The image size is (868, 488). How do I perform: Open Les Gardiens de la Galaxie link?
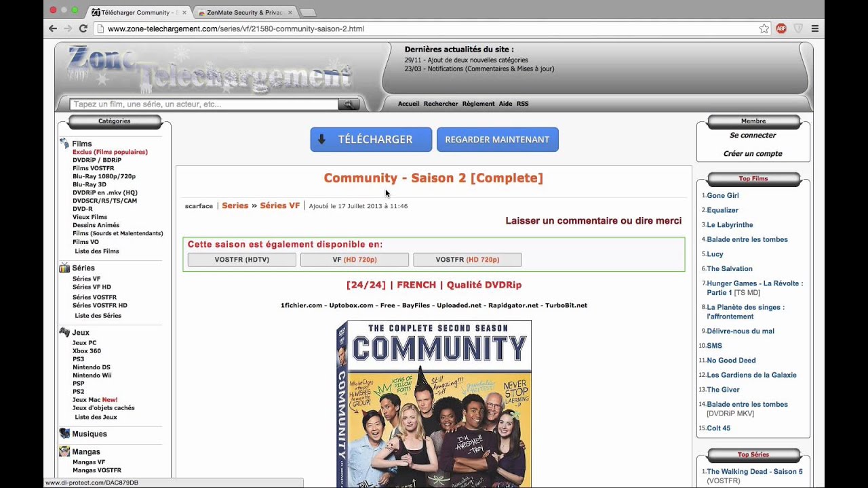click(751, 375)
